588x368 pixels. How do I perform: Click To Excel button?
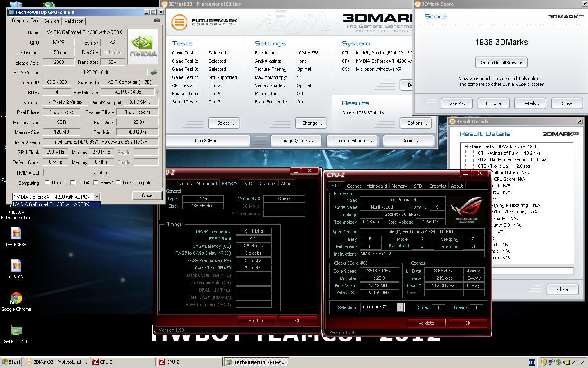click(x=493, y=103)
